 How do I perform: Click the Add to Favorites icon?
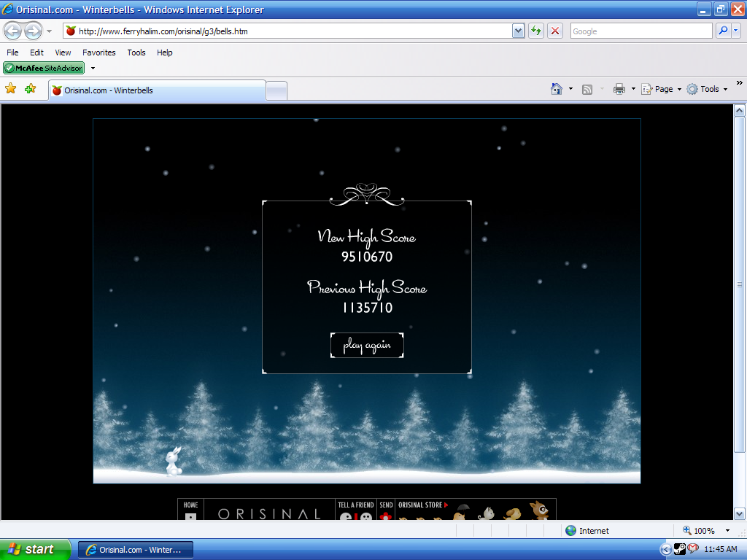point(30,89)
